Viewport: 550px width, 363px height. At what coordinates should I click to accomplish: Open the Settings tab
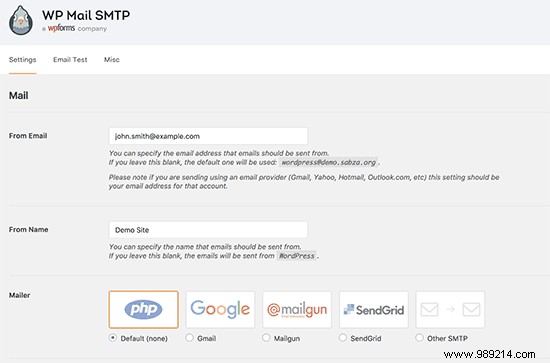point(22,60)
